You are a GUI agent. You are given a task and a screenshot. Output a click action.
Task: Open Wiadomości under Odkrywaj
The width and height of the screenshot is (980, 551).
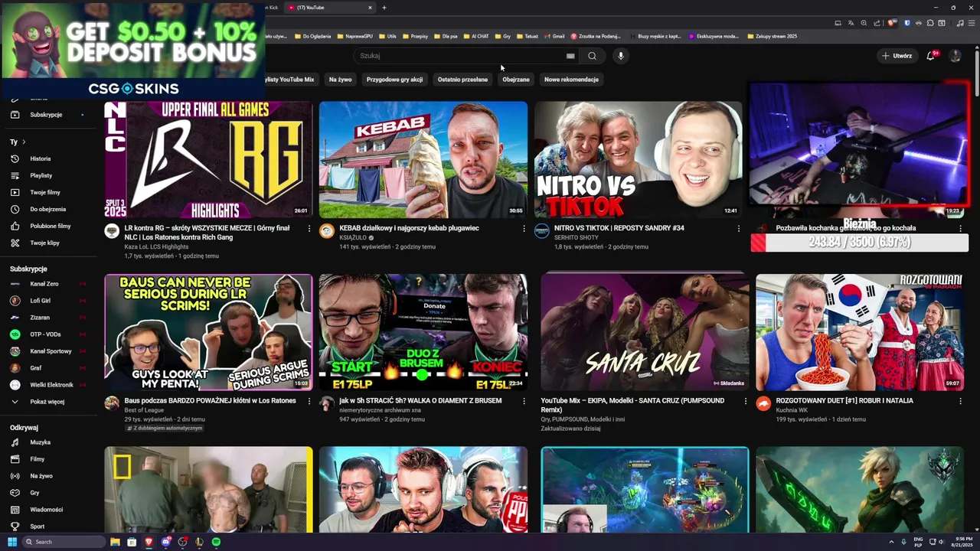[47, 510]
